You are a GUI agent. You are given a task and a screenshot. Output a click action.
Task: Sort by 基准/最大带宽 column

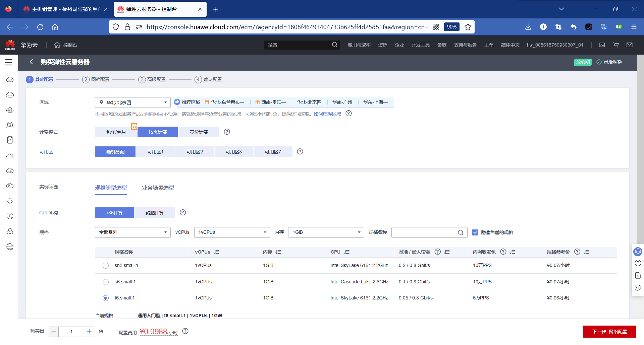click(447, 252)
